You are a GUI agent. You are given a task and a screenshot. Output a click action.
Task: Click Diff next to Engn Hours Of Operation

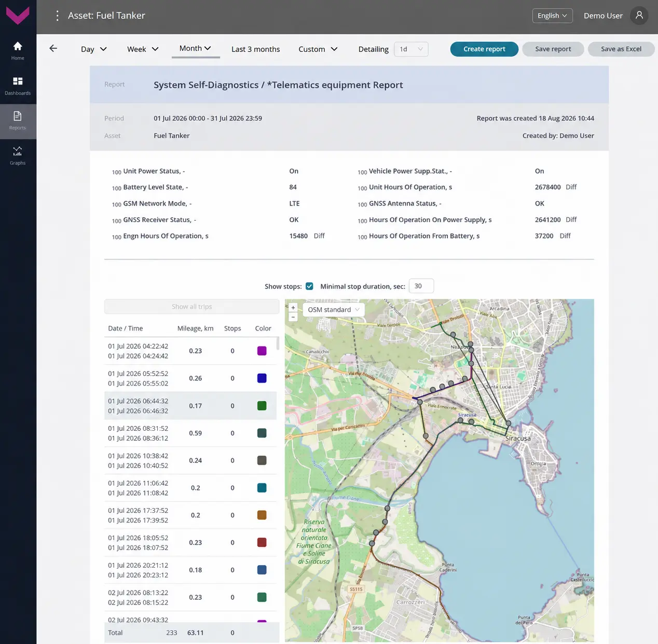pyautogui.click(x=319, y=236)
